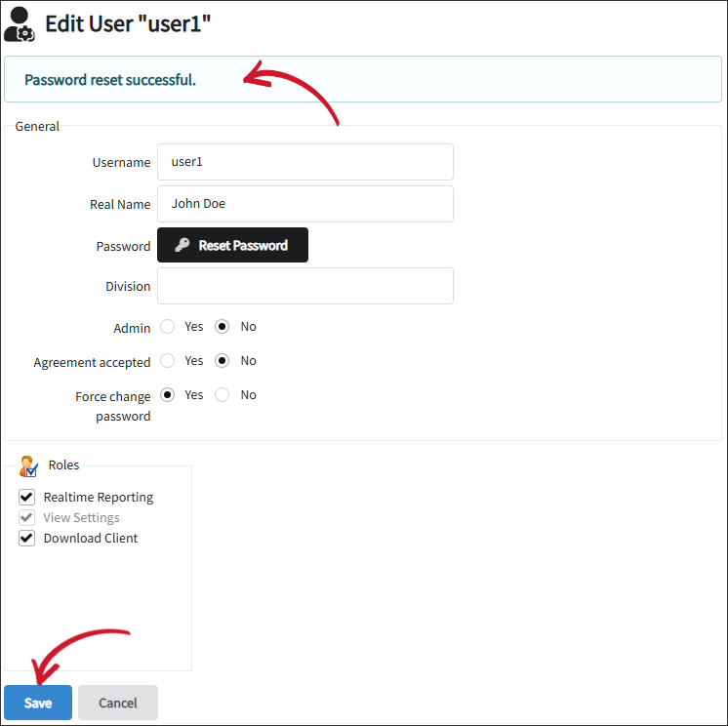
Task: Click the Roles user icon
Action: coord(28,466)
